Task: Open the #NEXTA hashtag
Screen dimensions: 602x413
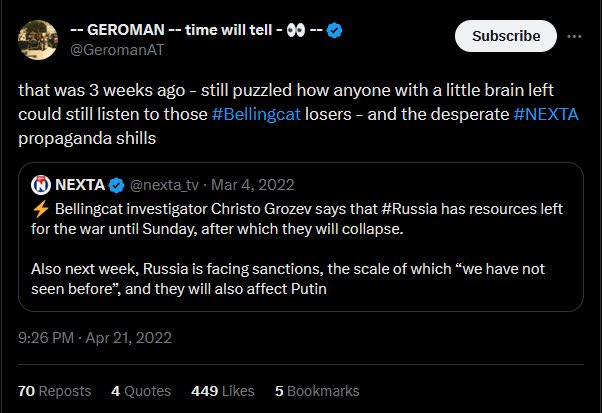Action: point(546,114)
